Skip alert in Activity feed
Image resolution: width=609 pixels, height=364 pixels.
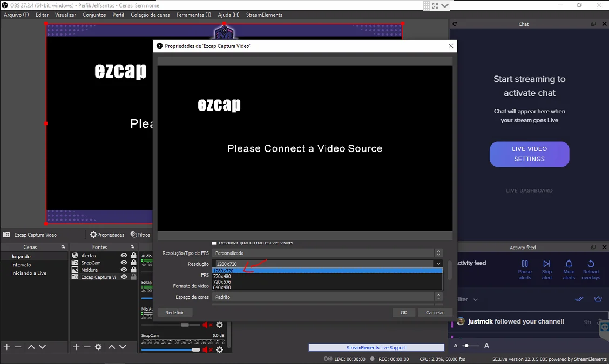tap(547, 270)
